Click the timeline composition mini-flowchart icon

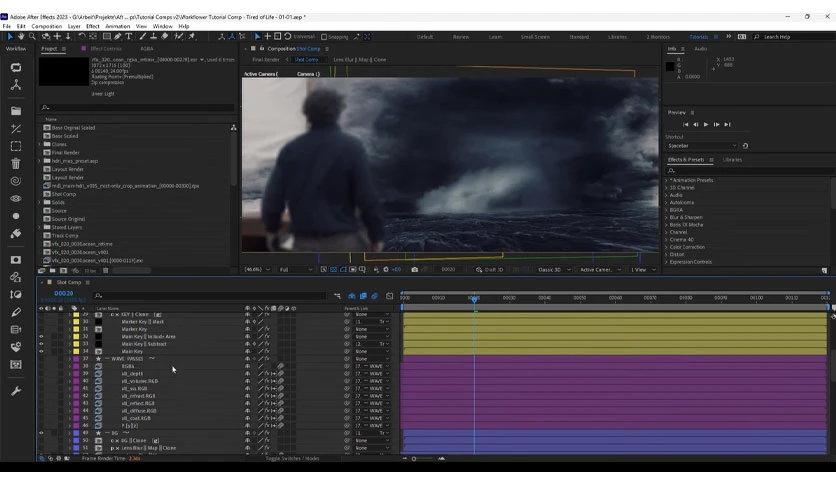coord(337,296)
